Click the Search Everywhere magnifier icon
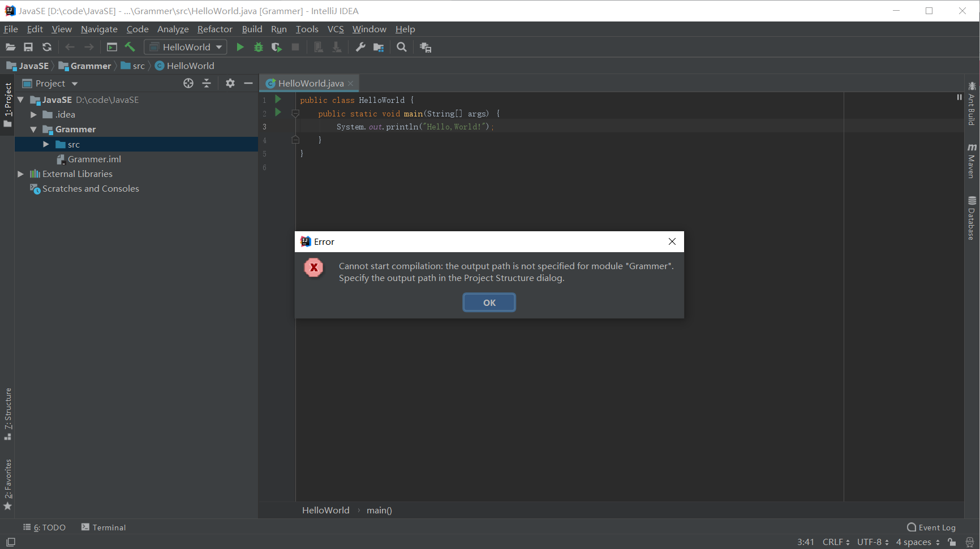Viewport: 980px width, 549px height. 402,47
